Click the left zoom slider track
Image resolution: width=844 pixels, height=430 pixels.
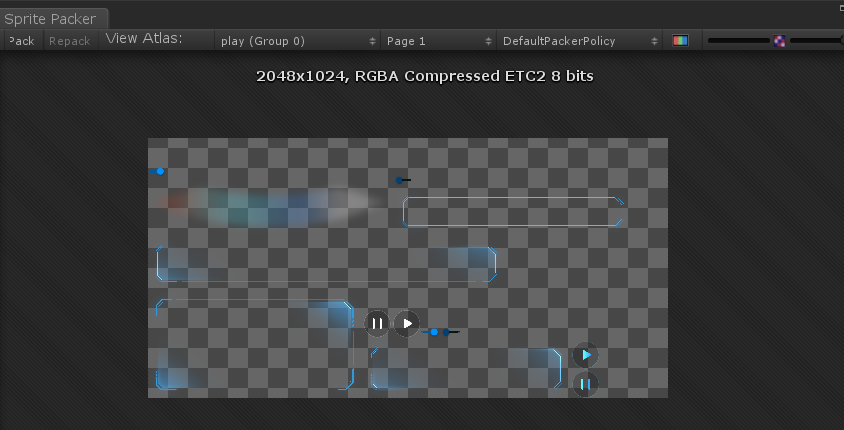click(739, 40)
